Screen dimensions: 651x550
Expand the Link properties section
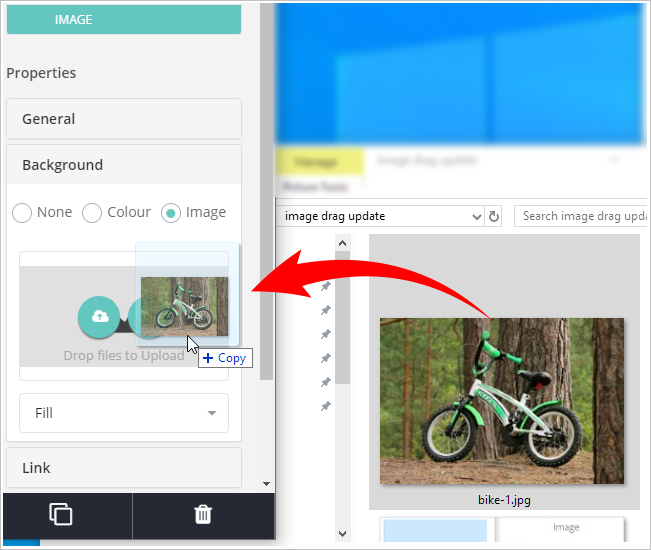tap(124, 468)
